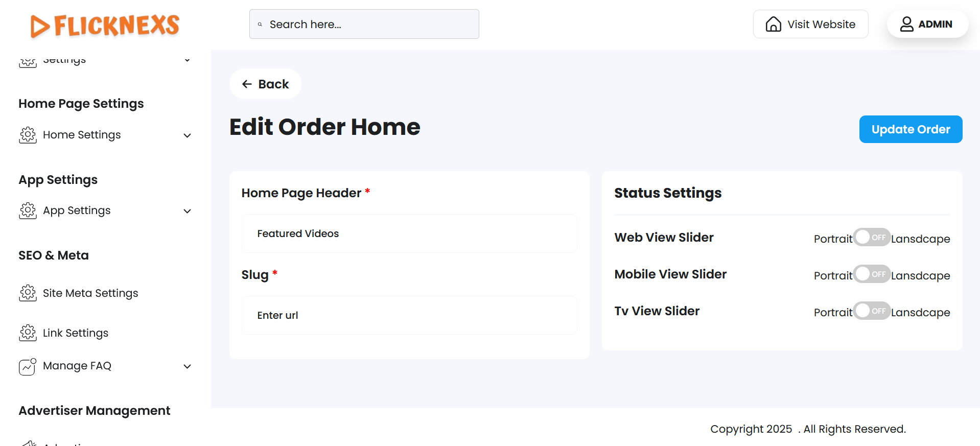Click the Update Order button
The image size is (980, 446).
911,129
